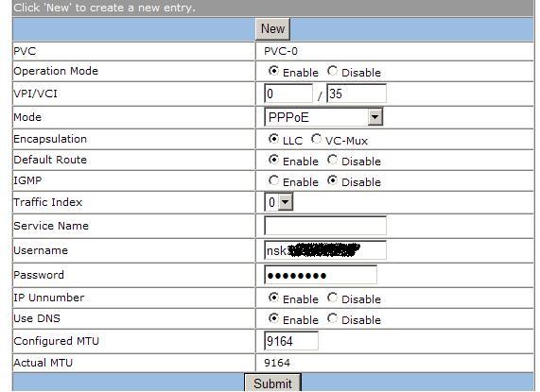Click the Configured MTU field
The width and height of the screenshot is (540, 392).
(291, 341)
